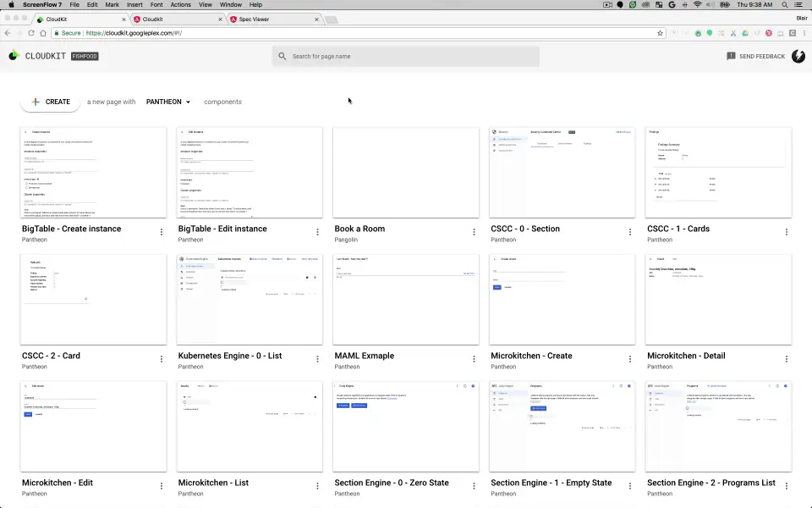Switch to the second Cloudkit browser tab
Image resolution: width=812 pixels, height=508 pixels.
pyautogui.click(x=176, y=19)
